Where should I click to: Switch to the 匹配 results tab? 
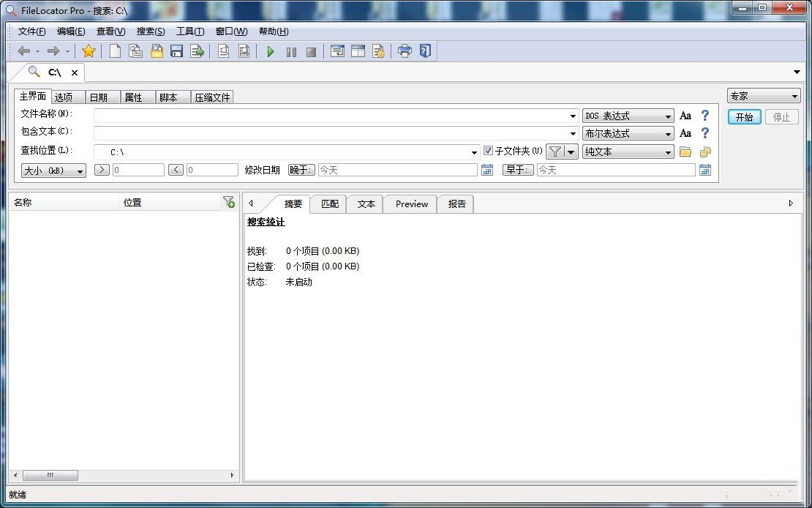(330, 203)
